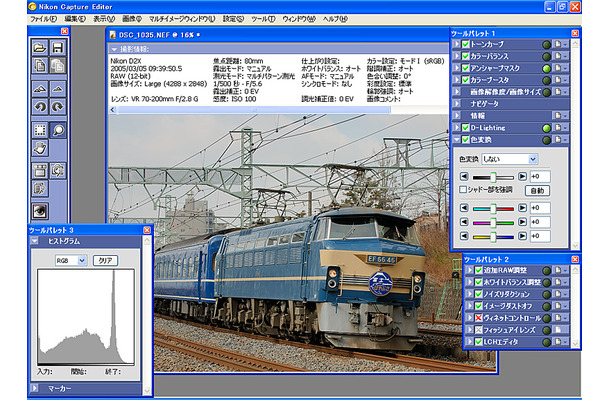Open the ツール(T) menu

(x=263, y=19)
